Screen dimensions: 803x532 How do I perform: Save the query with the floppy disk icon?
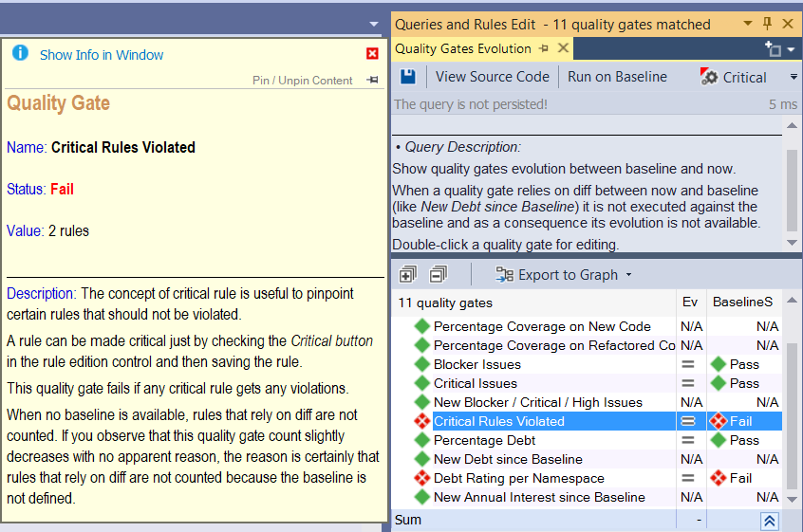click(408, 77)
